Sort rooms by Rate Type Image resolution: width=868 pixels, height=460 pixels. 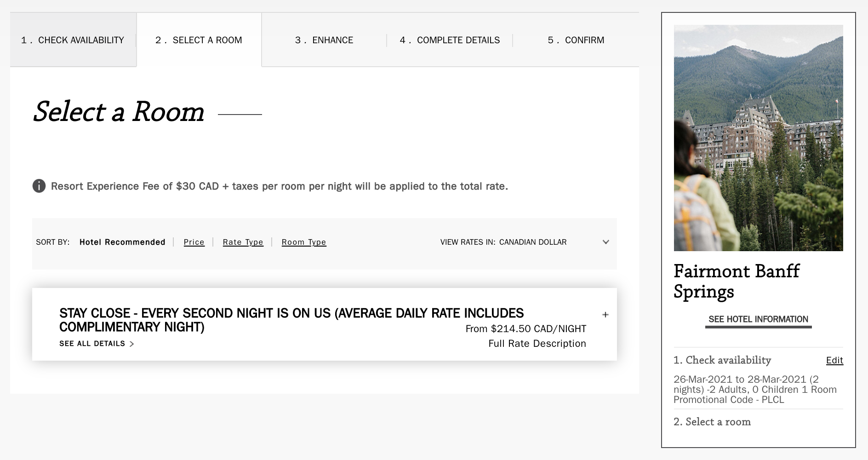243,242
